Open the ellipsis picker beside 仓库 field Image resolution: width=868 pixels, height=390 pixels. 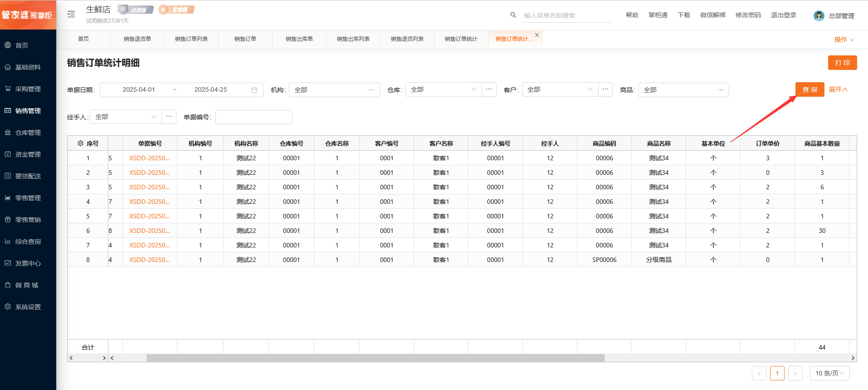coord(489,89)
